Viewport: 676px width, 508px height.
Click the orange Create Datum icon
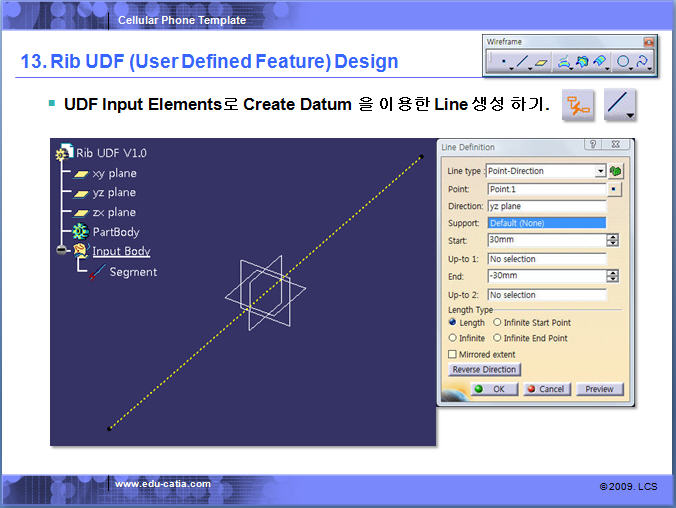(577, 105)
